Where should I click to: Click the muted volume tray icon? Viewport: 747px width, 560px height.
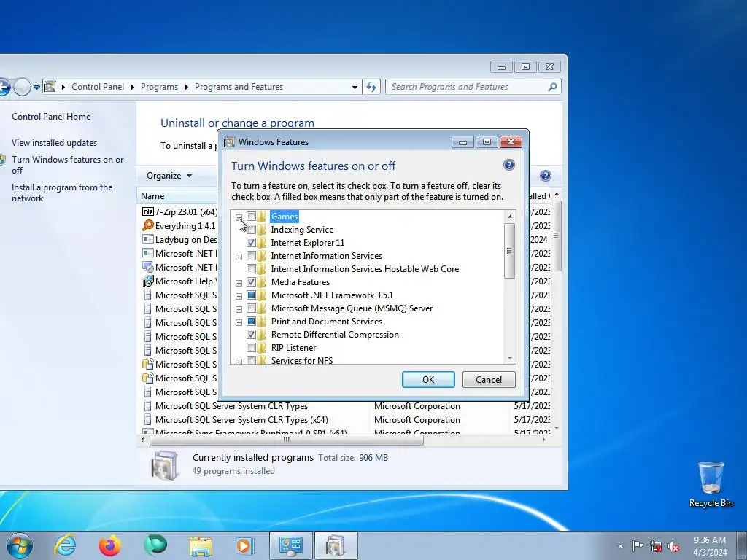673,546
